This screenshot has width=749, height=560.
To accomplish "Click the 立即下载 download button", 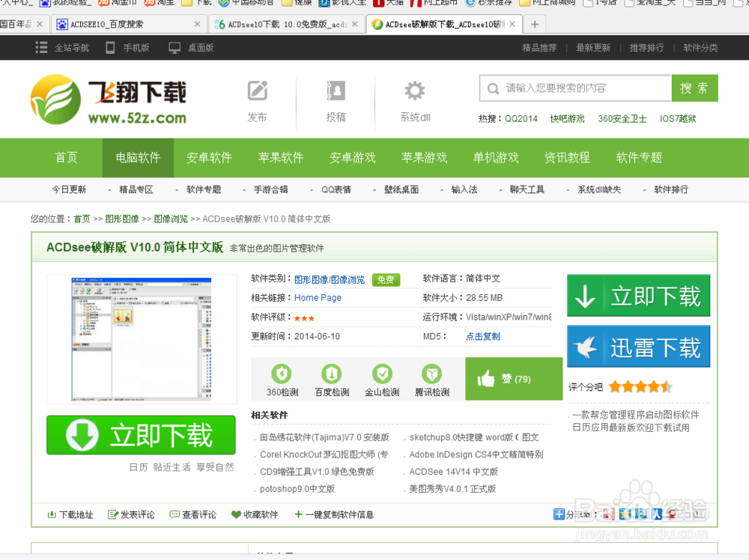I will click(x=638, y=295).
